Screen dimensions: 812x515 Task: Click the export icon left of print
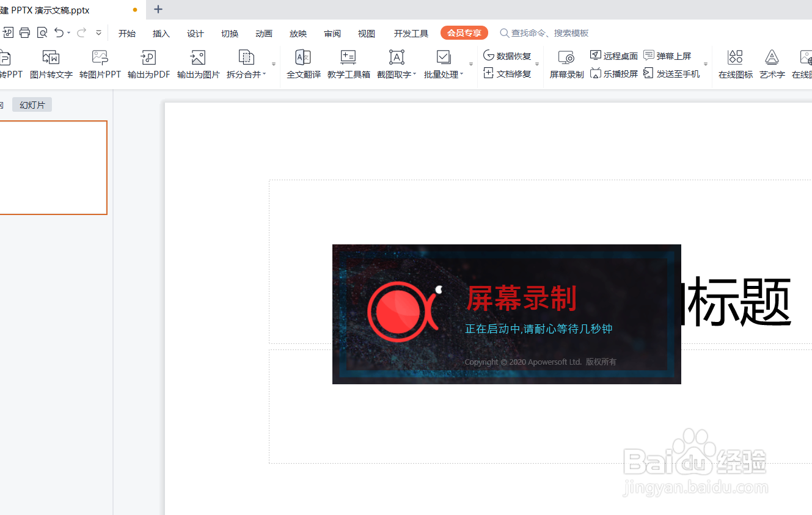click(x=8, y=33)
